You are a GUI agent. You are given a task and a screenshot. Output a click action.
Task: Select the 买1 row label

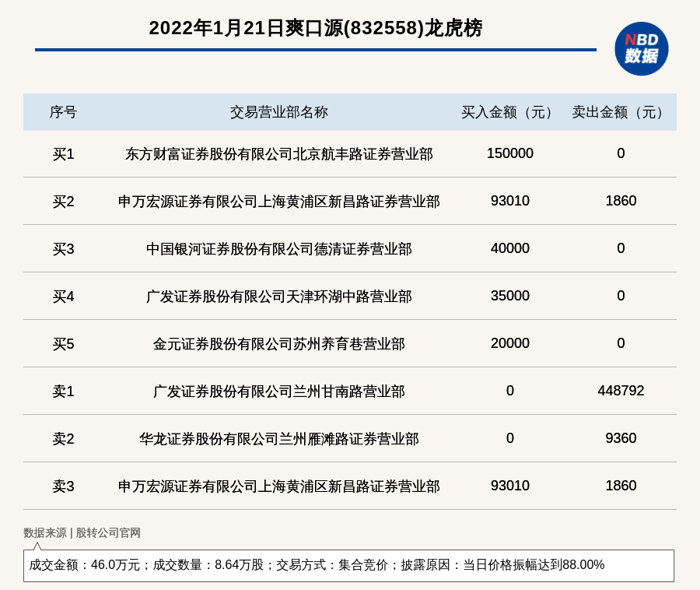[63, 154]
